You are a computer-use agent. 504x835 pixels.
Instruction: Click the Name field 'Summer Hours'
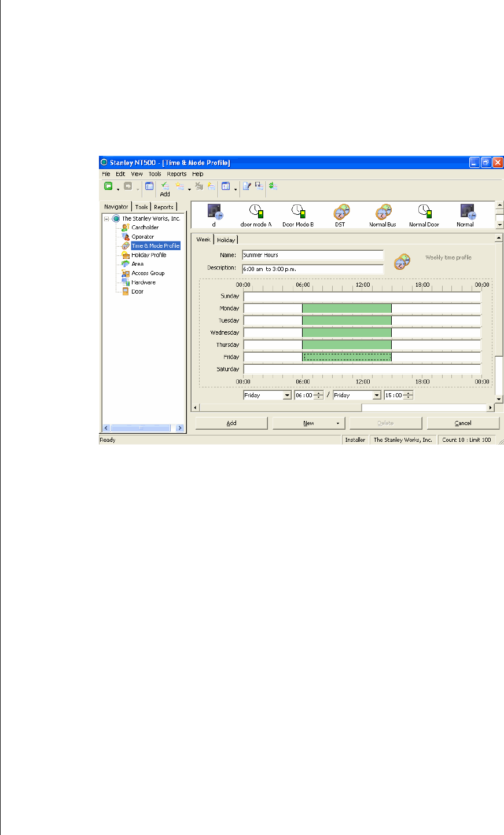(312, 255)
